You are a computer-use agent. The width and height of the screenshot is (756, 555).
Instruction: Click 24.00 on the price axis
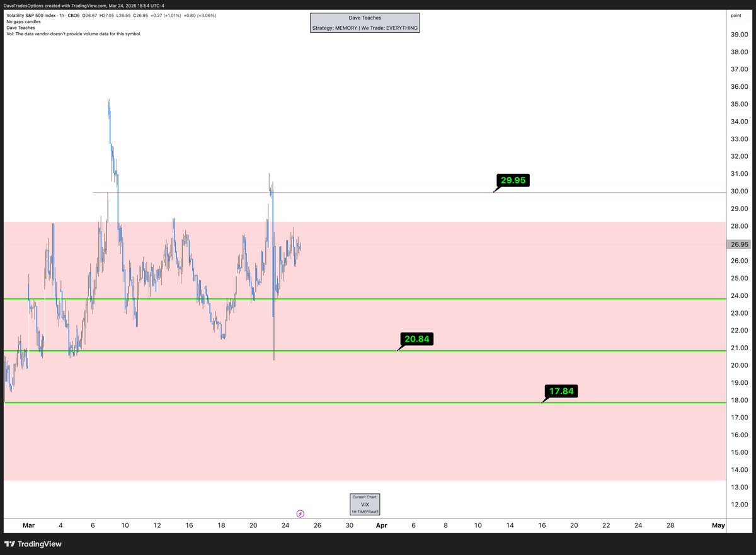tap(738, 295)
